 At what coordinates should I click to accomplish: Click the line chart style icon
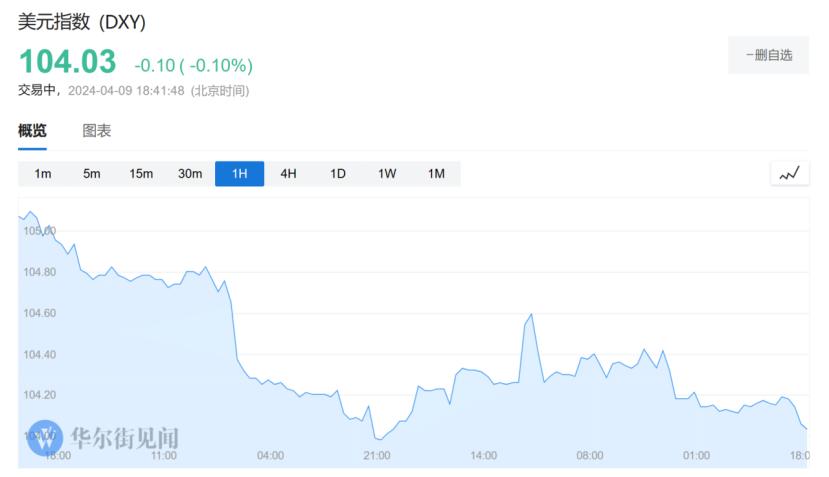[789, 174]
